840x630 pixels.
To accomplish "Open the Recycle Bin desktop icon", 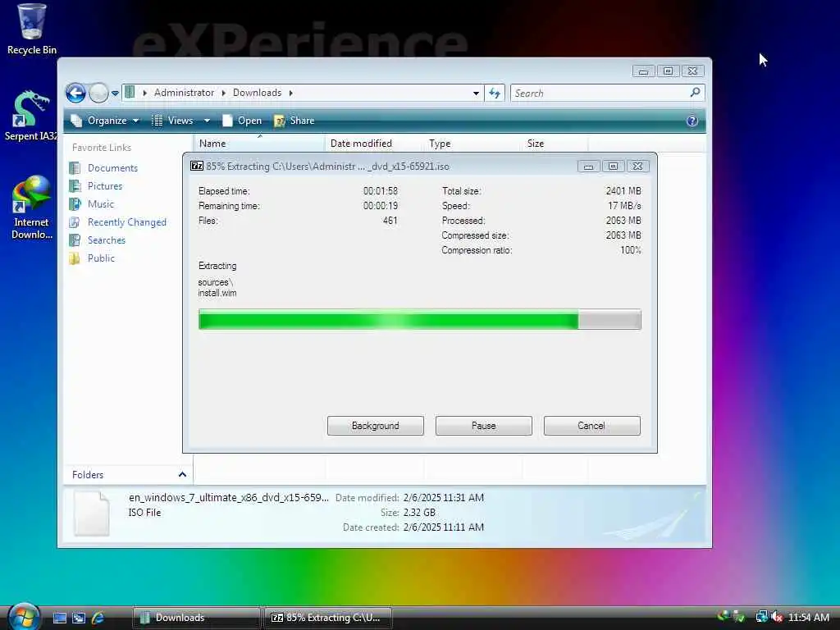I will pos(31,29).
